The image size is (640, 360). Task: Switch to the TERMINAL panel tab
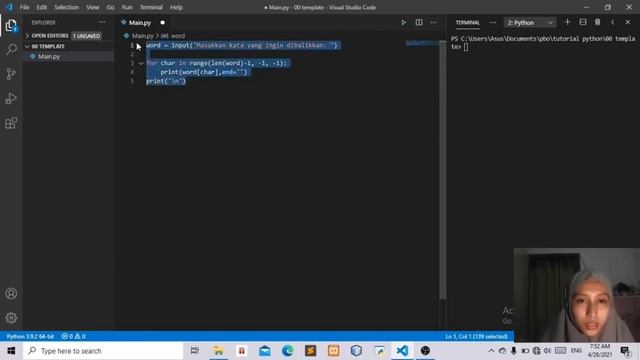[467, 22]
